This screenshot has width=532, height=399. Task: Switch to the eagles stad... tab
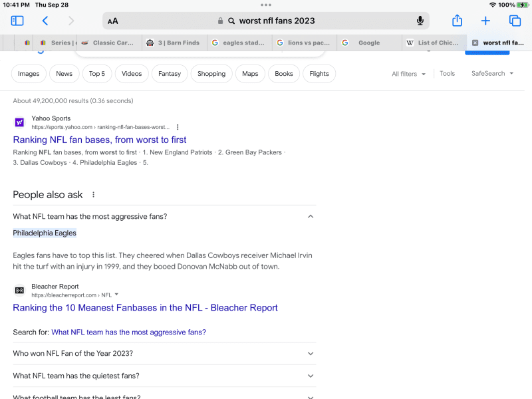click(239, 43)
